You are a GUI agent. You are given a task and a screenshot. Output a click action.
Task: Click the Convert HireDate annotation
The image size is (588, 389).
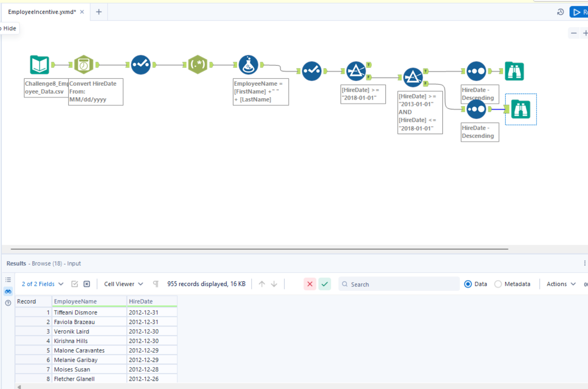pos(96,92)
